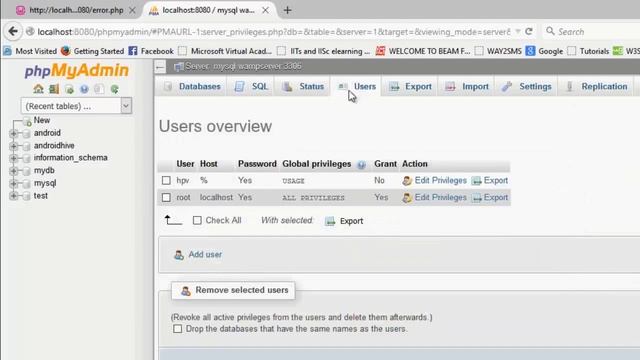Select the mydb database in tree
Screen dimensions: 640x360
click(44, 171)
